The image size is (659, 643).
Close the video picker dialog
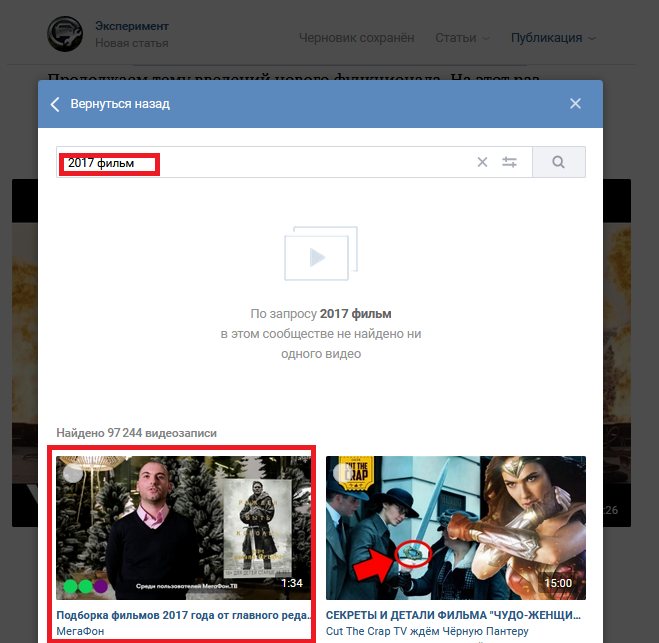pos(575,104)
